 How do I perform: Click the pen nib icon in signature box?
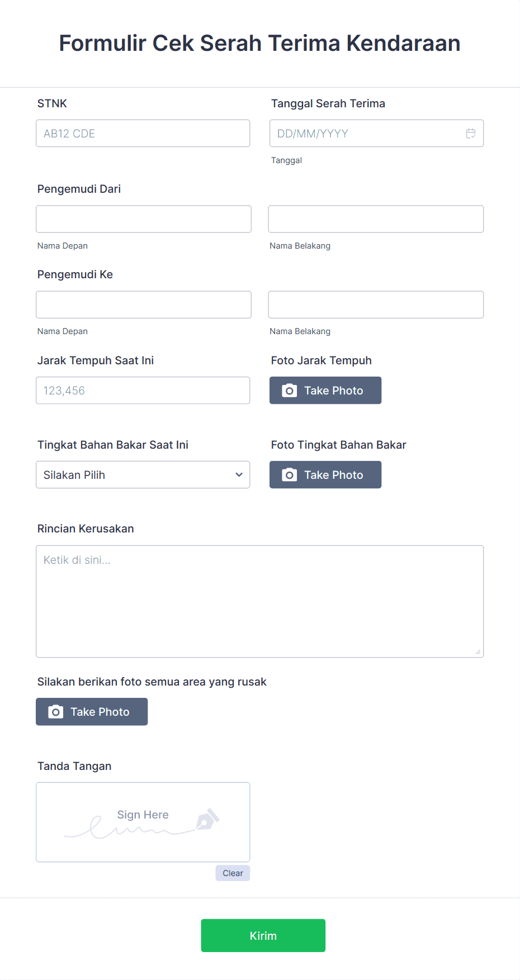(206, 821)
